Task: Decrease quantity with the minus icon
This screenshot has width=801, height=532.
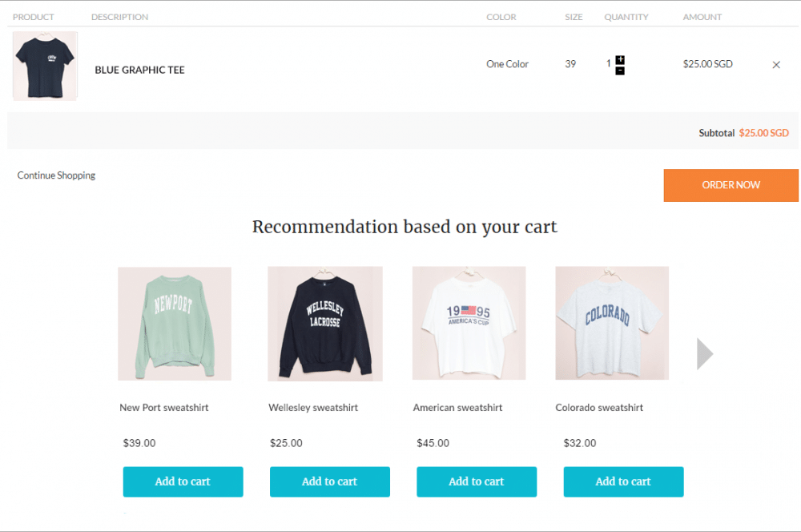Action: [620, 71]
